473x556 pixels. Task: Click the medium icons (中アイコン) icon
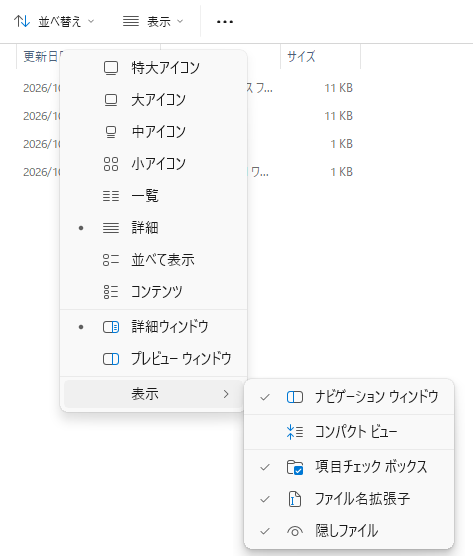[x=111, y=132]
